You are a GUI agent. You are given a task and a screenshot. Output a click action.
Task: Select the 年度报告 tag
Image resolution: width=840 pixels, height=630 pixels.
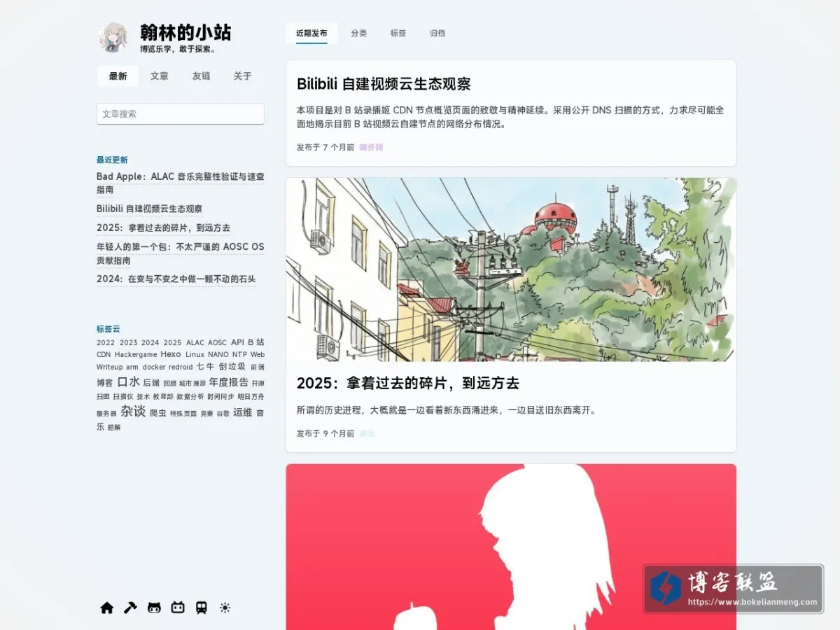coord(229,382)
